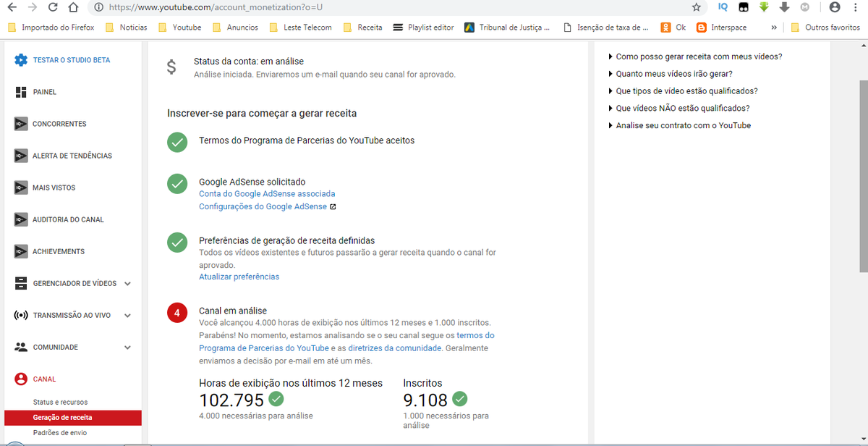
Task: Open the Importado do Firefox bookmark folder
Action: pos(50,27)
